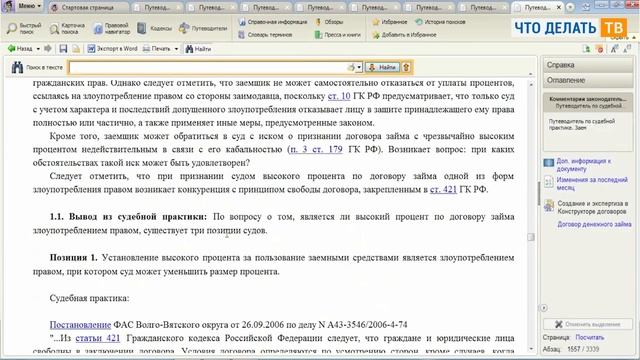
Task: Close the active Путевод... tab
Action: (x=559, y=7)
